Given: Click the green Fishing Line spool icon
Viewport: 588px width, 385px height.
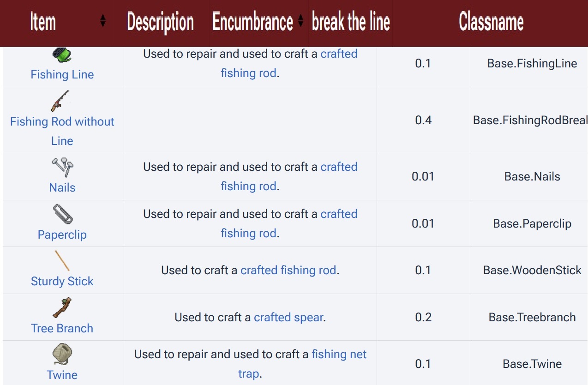Looking at the screenshot, I should pos(62,55).
